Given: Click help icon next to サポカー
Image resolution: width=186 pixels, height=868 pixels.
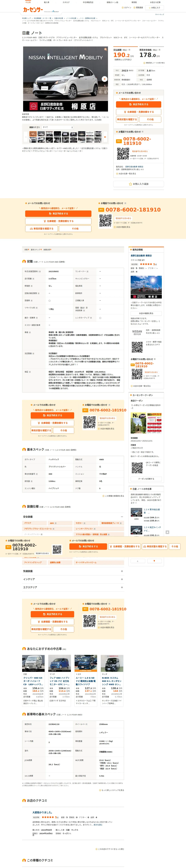Looking at the screenshot, I should point(84,523).
